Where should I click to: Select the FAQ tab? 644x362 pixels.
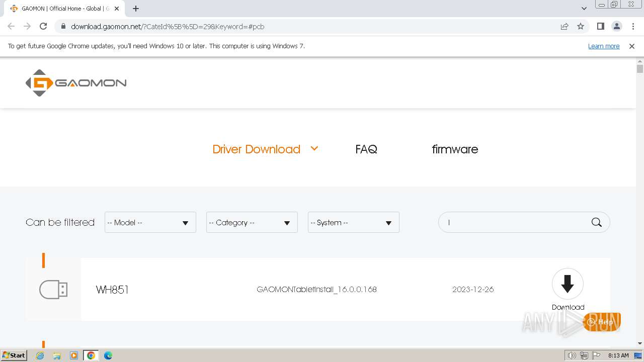pyautogui.click(x=366, y=149)
